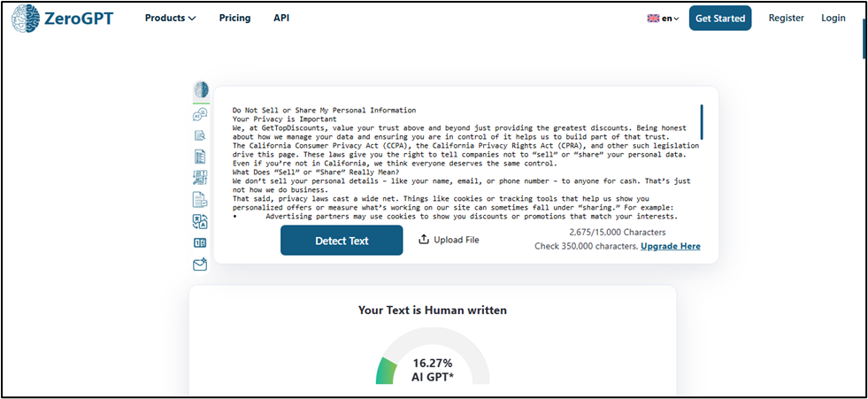The width and height of the screenshot is (868, 399).
Task: Click the ZeroGPT brain logo
Action: coord(26,18)
